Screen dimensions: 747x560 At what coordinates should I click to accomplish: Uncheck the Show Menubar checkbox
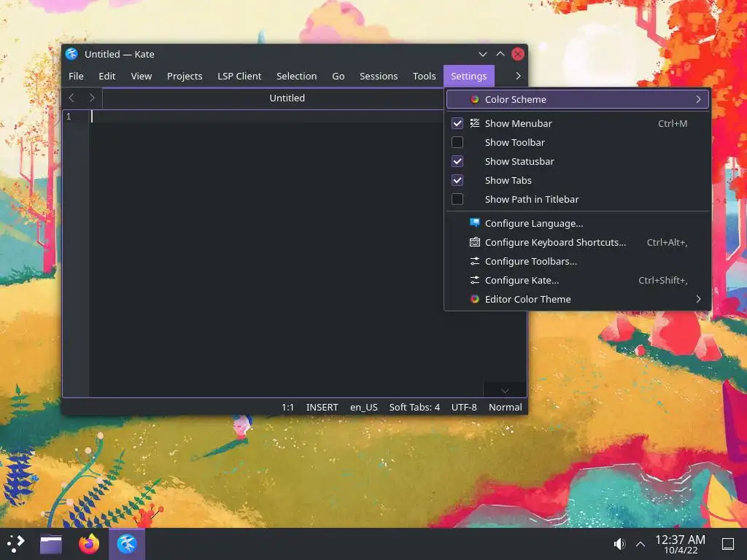(x=457, y=123)
